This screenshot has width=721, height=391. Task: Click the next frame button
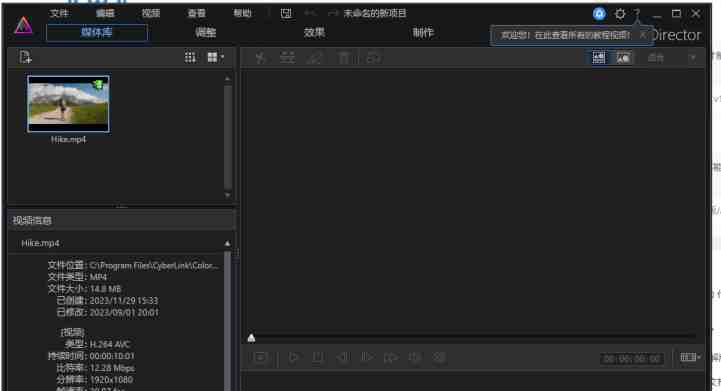coord(366,357)
